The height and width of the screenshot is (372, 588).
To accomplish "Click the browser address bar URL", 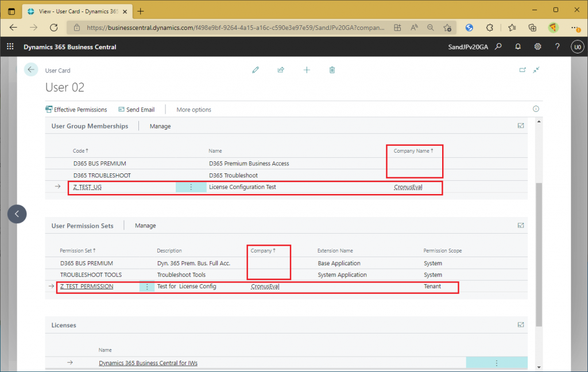I will (235, 28).
